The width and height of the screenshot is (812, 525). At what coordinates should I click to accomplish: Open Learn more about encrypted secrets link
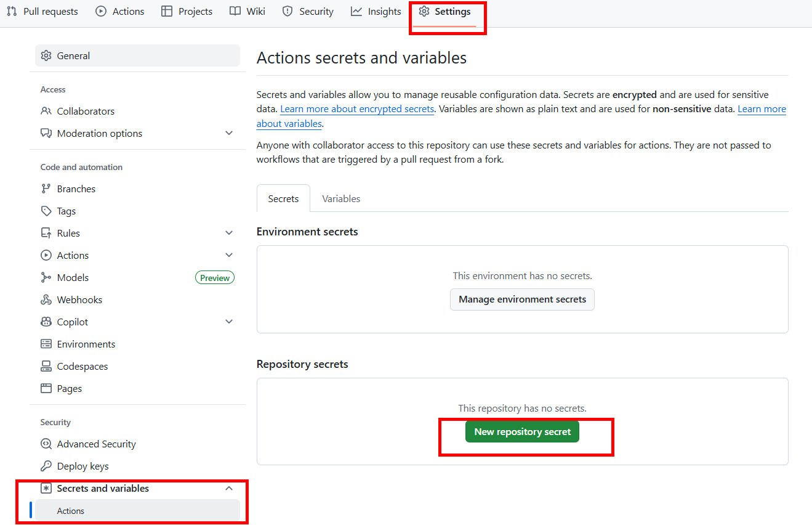tap(357, 109)
